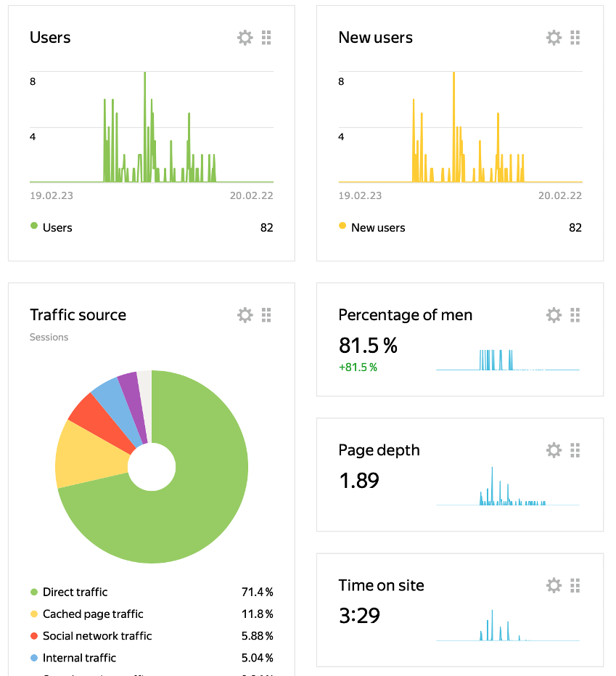Screen dimensions: 616x676
Task: Toggle yellow New users legend dot
Action: point(342,227)
